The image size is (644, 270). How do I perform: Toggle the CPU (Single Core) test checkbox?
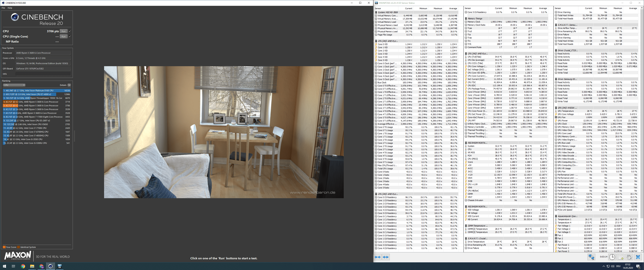point(70,36)
